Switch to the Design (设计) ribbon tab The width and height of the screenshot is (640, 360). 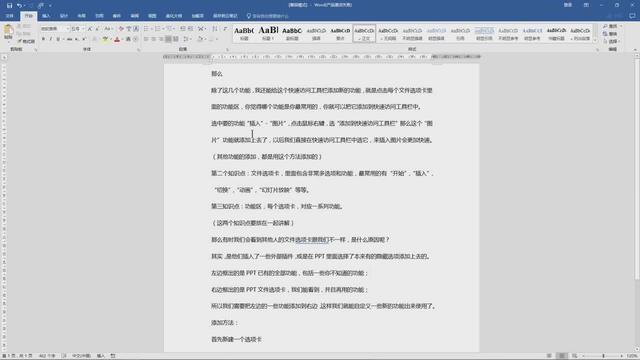click(x=64, y=16)
